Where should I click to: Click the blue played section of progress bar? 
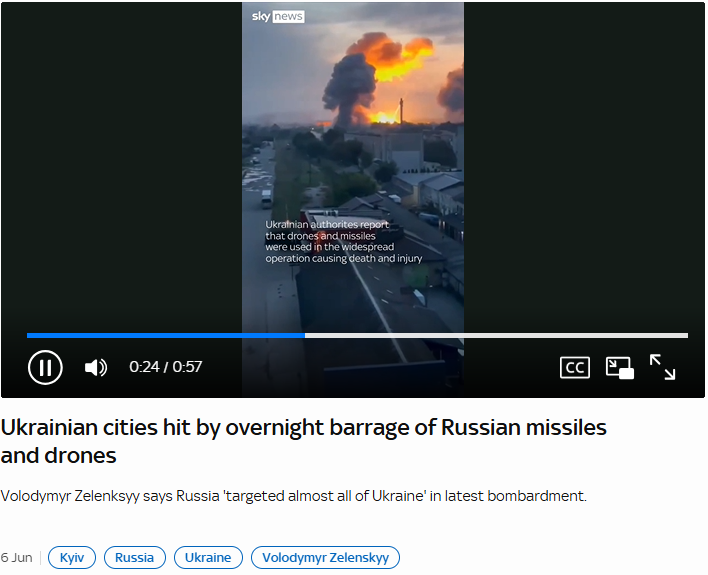pos(166,336)
